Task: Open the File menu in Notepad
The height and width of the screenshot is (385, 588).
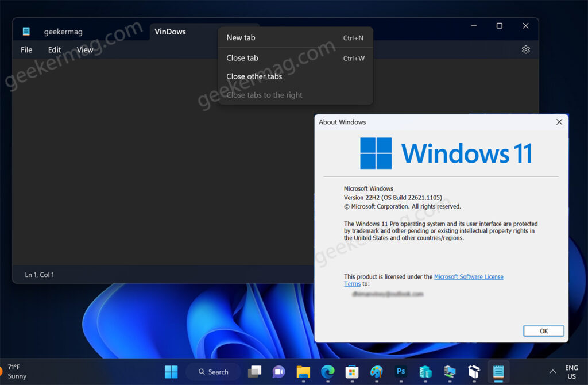Action: 26,49
